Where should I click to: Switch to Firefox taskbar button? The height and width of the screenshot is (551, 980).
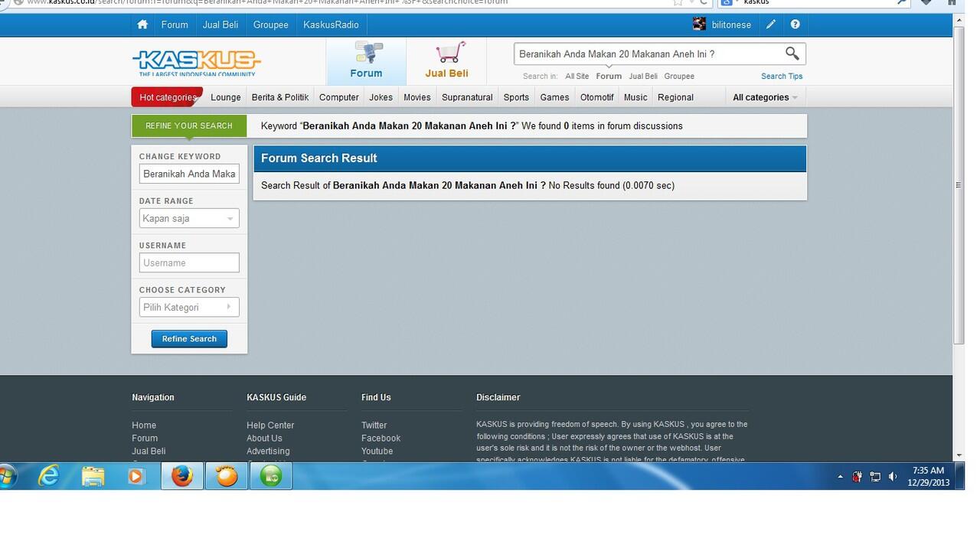pyautogui.click(x=182, y=476)
